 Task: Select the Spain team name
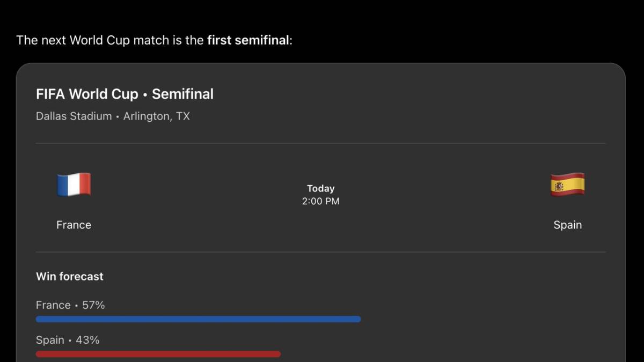tap(568, 225)
